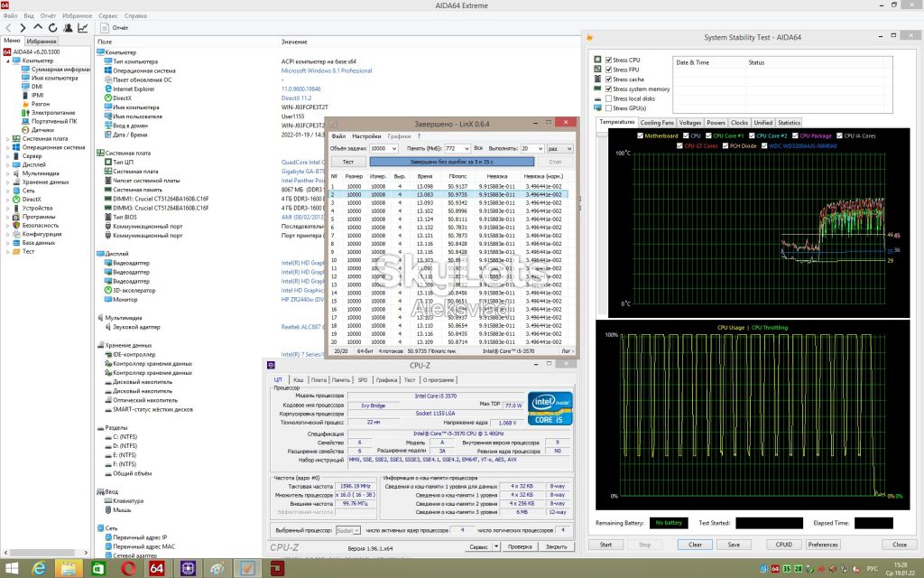Enable the Stress GPU(s) checkbox
This screenshot has height=578, width=924.
point(609,108)
